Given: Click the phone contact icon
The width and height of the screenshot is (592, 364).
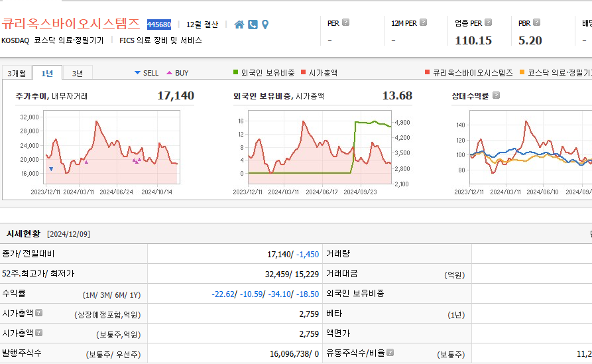Looking at the screenshot, I should coord(253,25).
